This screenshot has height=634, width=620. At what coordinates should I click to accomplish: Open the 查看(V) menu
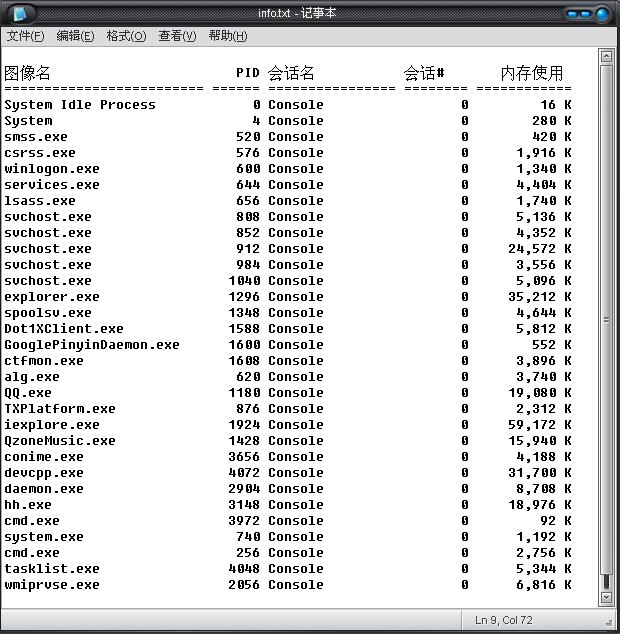tap(177, 36)
